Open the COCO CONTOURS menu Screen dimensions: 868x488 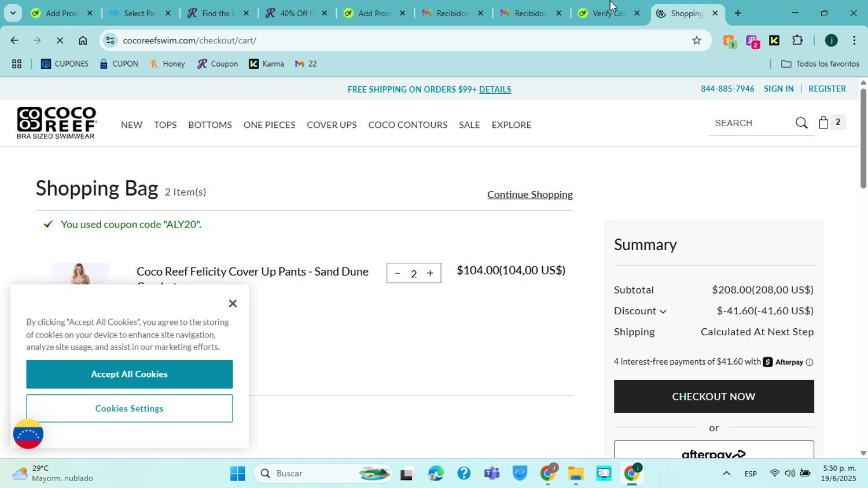[408, 125]
